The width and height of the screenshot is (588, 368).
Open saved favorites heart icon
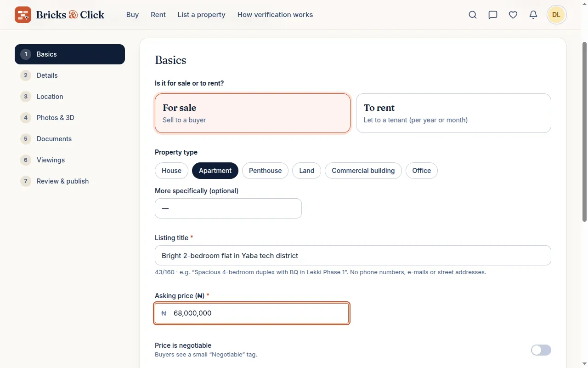pyautogui.click(x=513, y=15)
